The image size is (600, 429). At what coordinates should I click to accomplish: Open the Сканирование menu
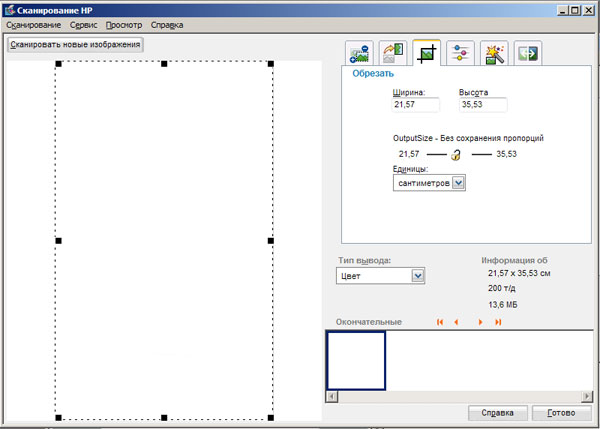coord(34,25)
